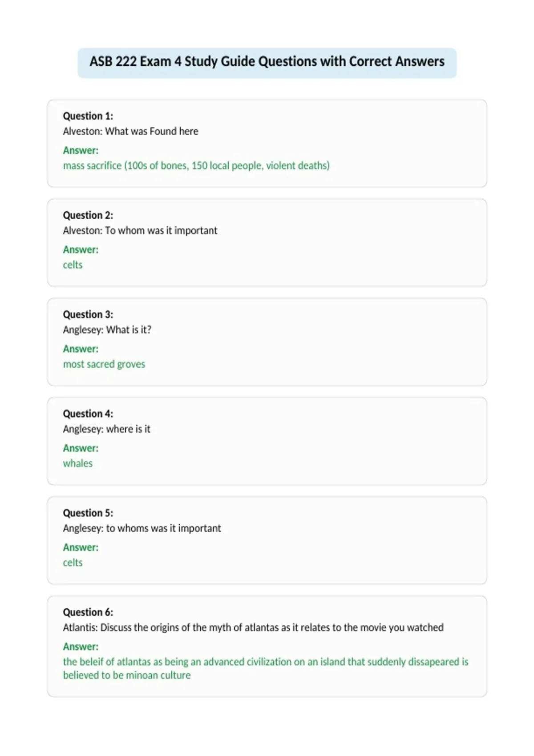
Task: Click the 'whales' answer text
Action: pyautogui.click(x=78, y=463)
